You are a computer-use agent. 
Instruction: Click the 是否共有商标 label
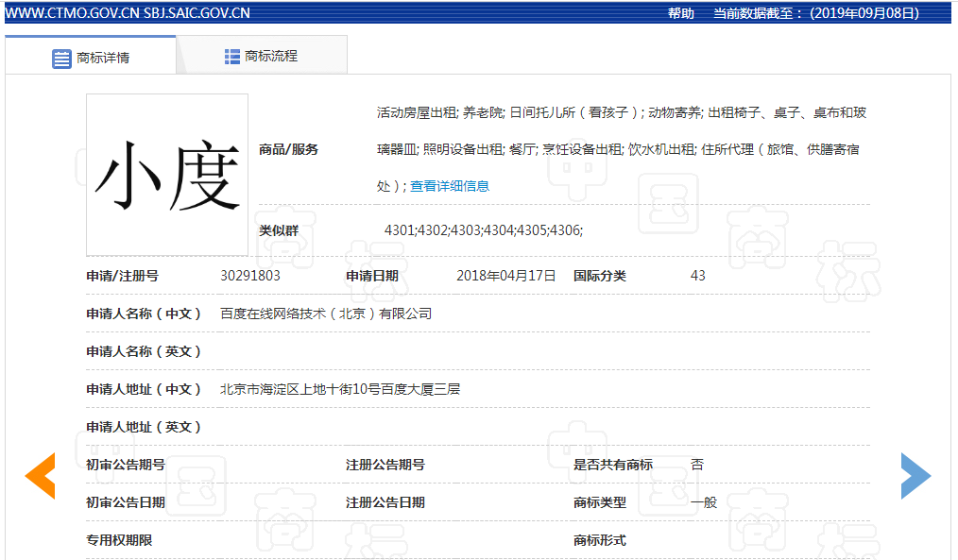613,465
